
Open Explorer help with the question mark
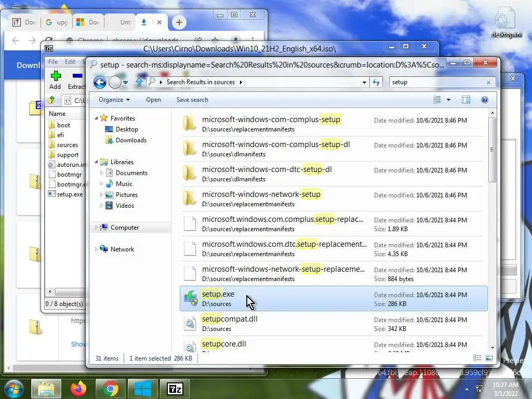click(485, 100)
